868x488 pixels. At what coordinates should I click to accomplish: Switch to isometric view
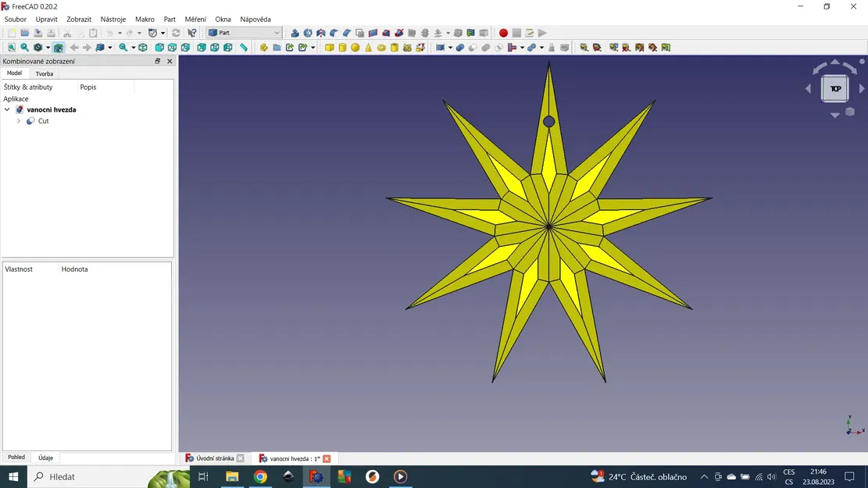[x=143, y=48]
